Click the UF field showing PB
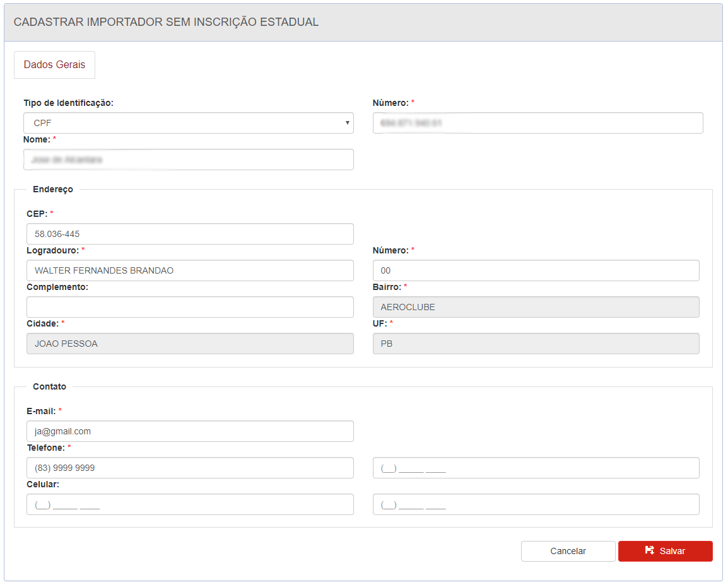Screen dimensions: 728x585 pos(536,344)
